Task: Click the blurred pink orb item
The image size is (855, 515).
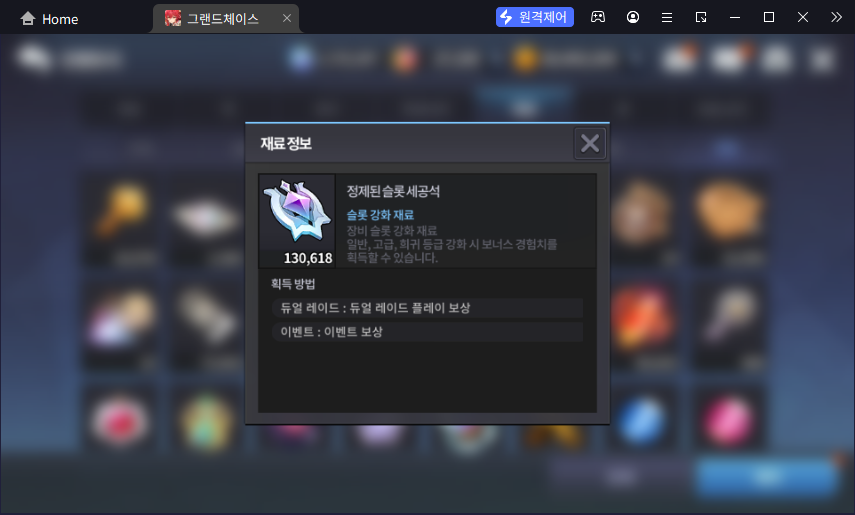Action: point(729,421)
